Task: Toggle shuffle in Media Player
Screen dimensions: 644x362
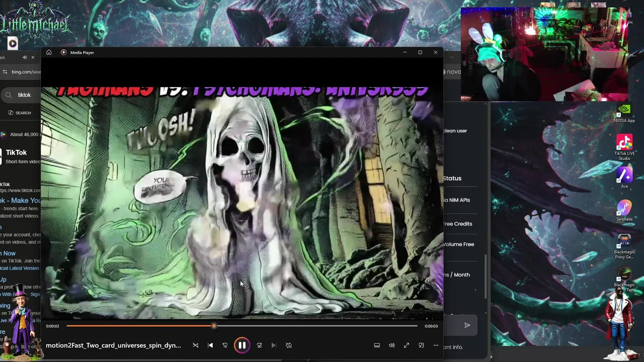Action: point(195,345)
